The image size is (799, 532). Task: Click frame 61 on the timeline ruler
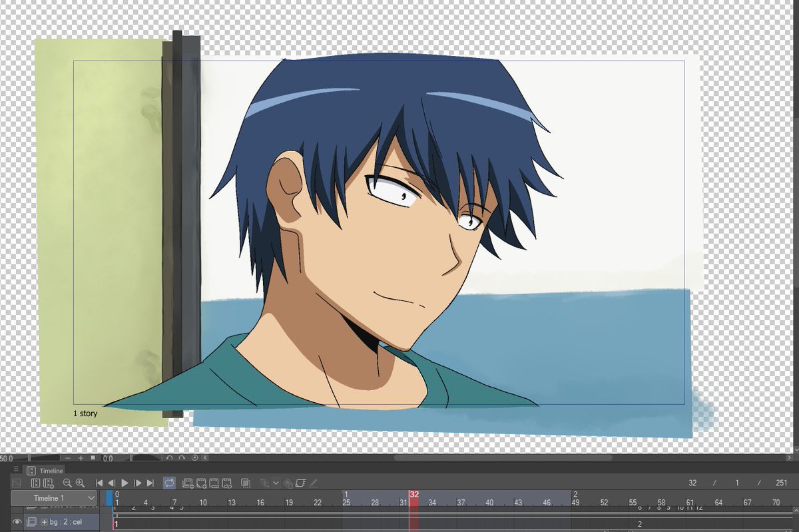point(690,503)
